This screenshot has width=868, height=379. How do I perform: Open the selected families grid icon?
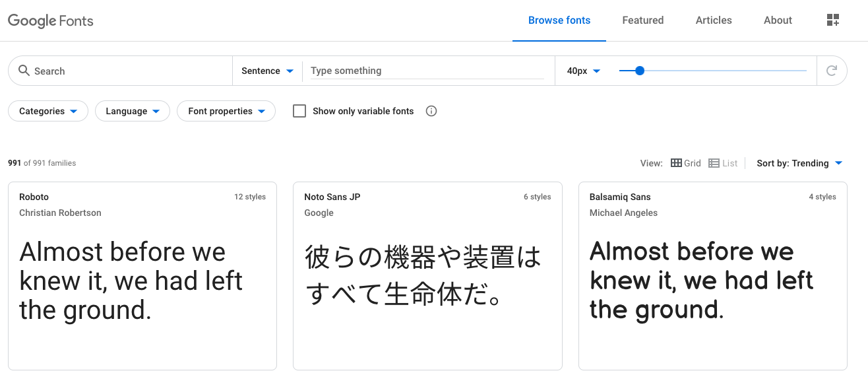click(833, 20)
